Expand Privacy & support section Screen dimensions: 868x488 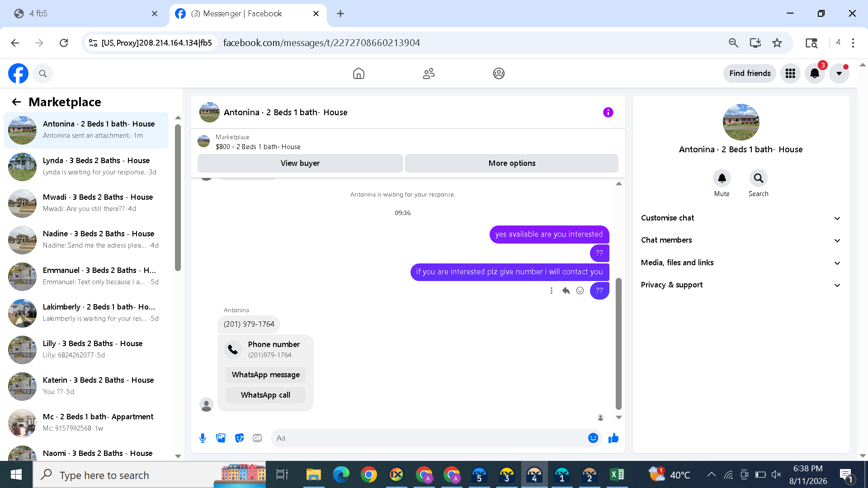[x=741, y=285]
